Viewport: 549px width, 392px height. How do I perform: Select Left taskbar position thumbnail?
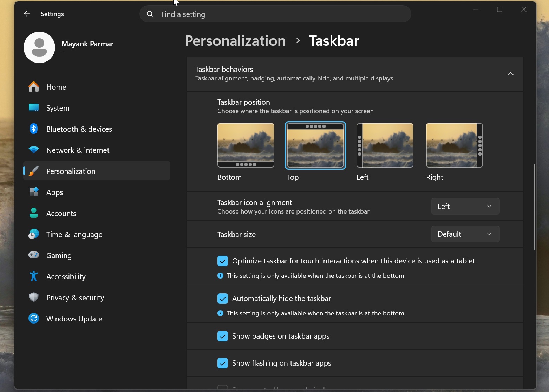point(385,145)
